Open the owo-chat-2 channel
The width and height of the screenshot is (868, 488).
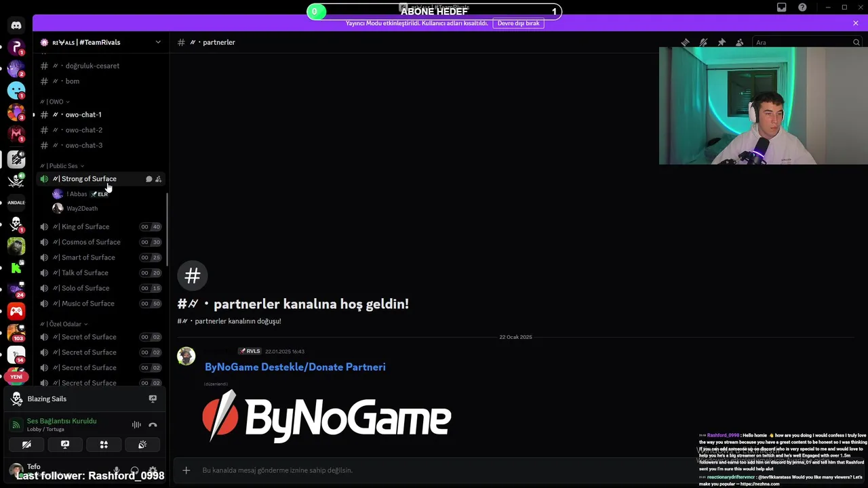pyautogui.click(x=100, y=130)
